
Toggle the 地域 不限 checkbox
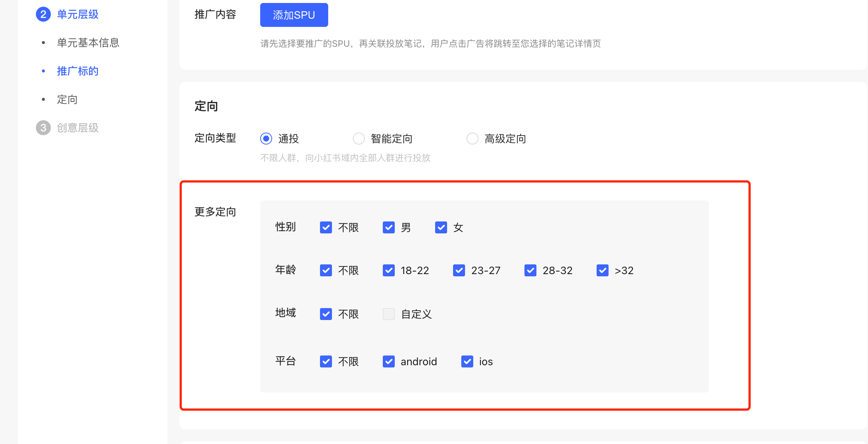pos(326,314)
